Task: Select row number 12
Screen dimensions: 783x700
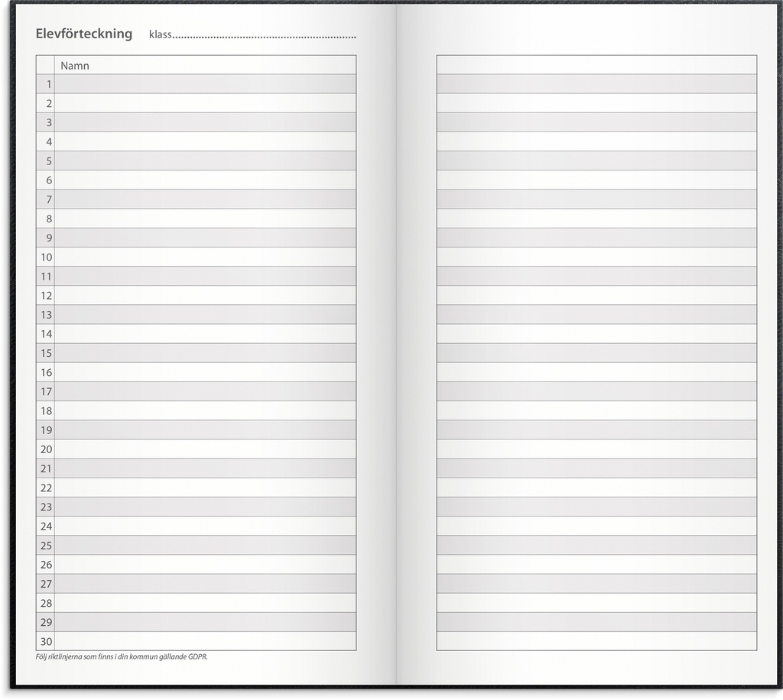Action: click(196, 296)
